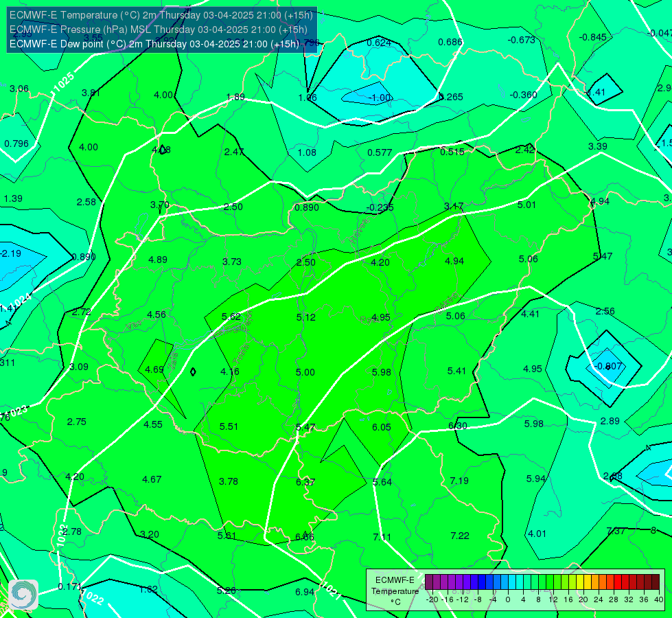Click the 5.01 temperature value
Image resolution: width=672 pixels, height=618 pixels.
tap(526, 205)
